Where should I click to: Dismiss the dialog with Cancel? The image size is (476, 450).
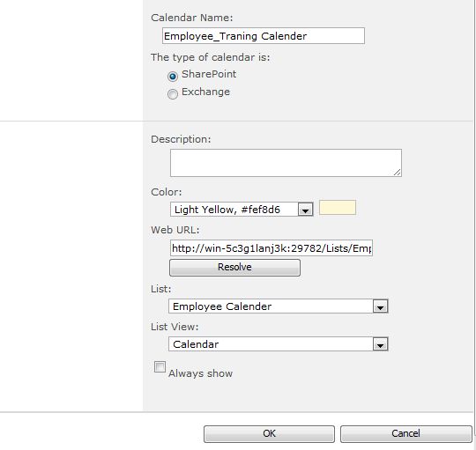point(405,433)
